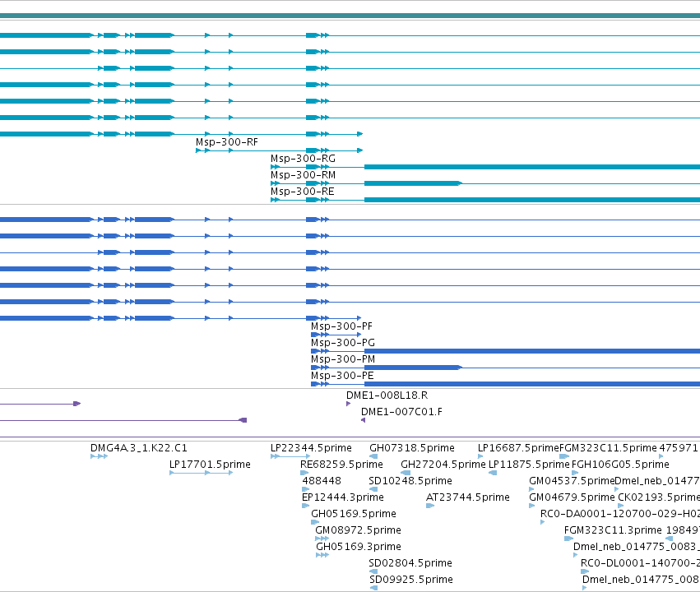Click the FGH106G05.5prime arrow glyph
The image size is (700, 592).
(575, 473)
